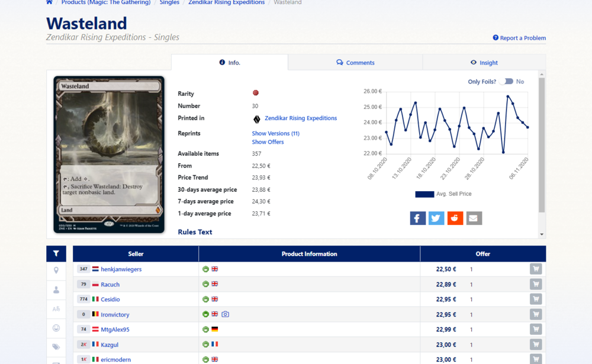592x364 pixels.
Task: Toggle the Only Foils switch
Action: (506, 82)
